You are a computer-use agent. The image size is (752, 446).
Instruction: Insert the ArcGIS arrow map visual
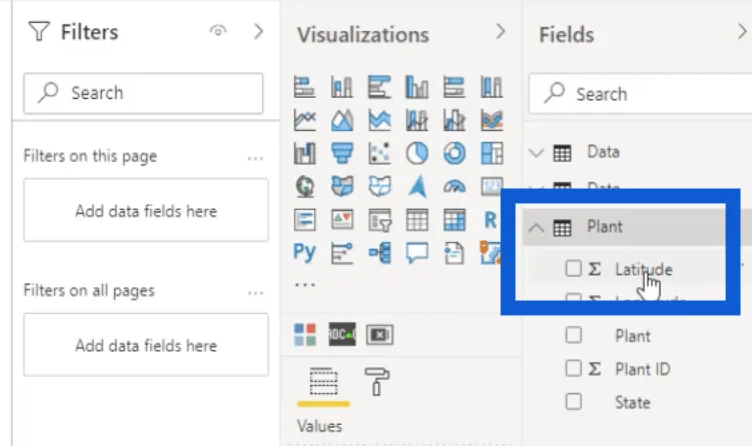[x=417, y=187]
